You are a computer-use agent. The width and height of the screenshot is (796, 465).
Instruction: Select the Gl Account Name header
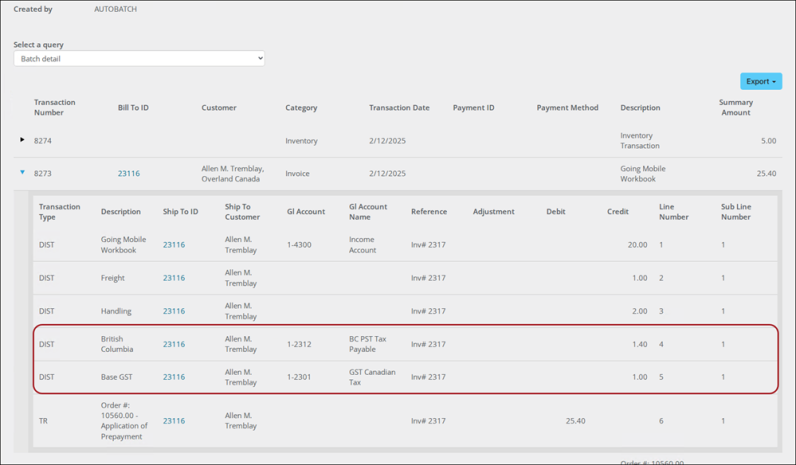368,212
